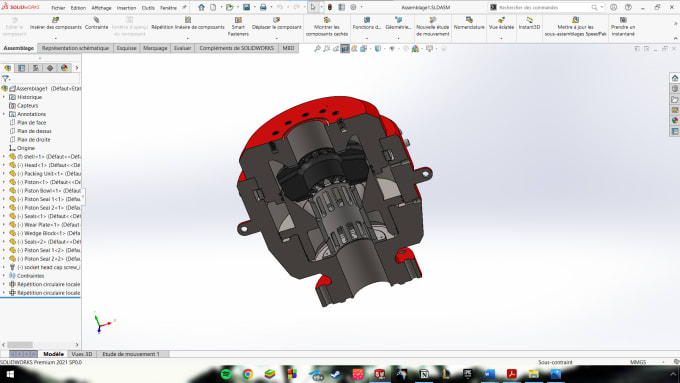Click the Windows Start button
Screen dimensions: 680x383
10,374
